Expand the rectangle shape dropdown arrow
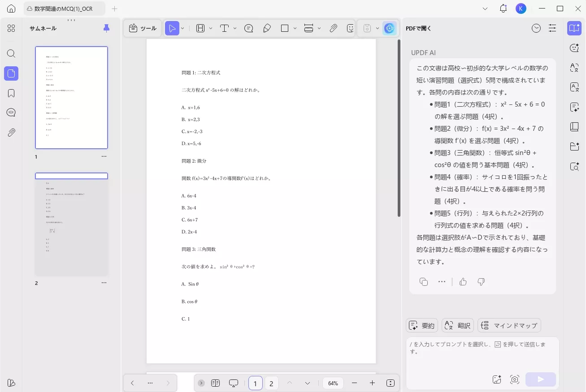This screenshot has width=586, height=392. click(x=295, y=28)
